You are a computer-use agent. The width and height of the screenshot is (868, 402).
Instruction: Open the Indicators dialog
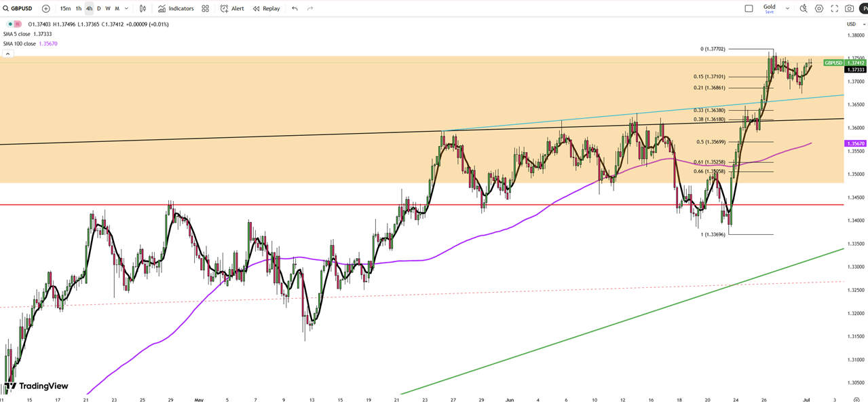176,9
